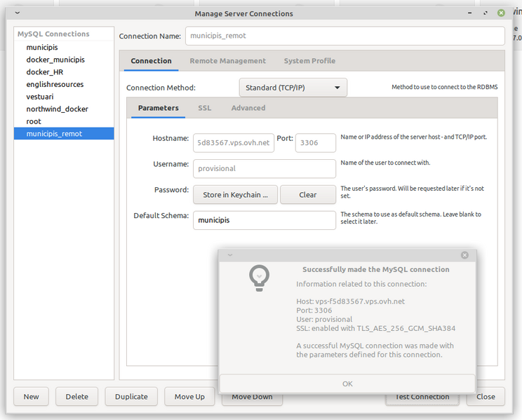This screenshot has width=522, height=420.
Task: Open Connection Method dropdown
Action: [293, 88]
